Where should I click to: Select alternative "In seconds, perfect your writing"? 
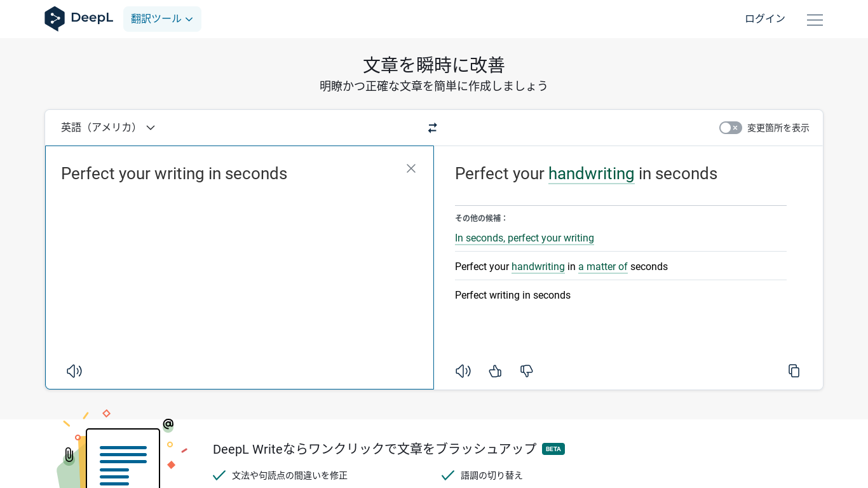point(524,238)
